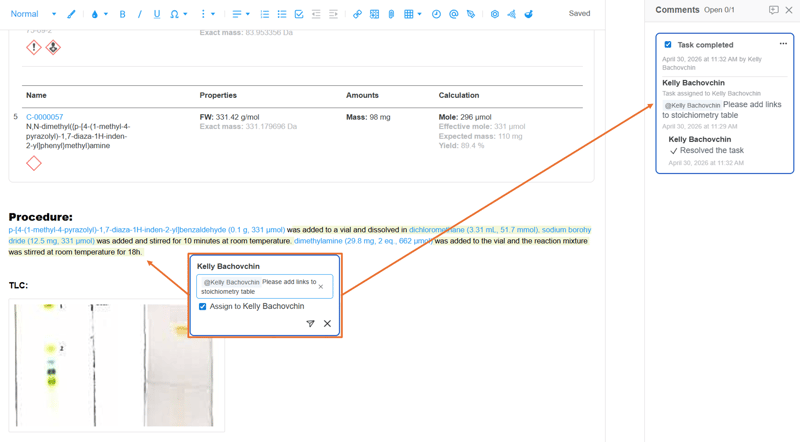Insert a checklist from the toolbar
Viewport: 800px width, 442px height.
(x=299, y=14)
